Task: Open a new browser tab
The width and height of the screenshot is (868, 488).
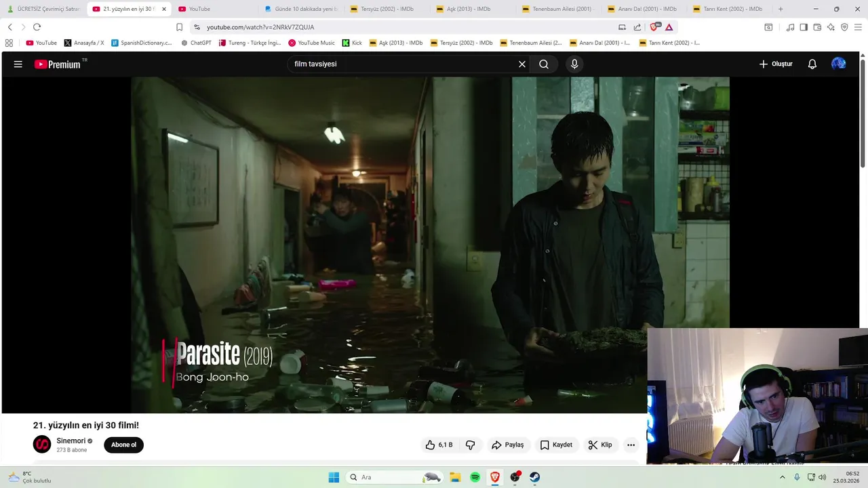Action: (x=781, y=9)
